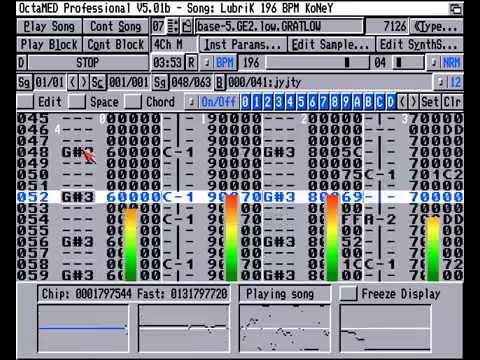This screenshot has height=360, width=480.
Task: Click previous arrow next to Sg 01/01
Action: pyautogui.click(x=73, y=82)
